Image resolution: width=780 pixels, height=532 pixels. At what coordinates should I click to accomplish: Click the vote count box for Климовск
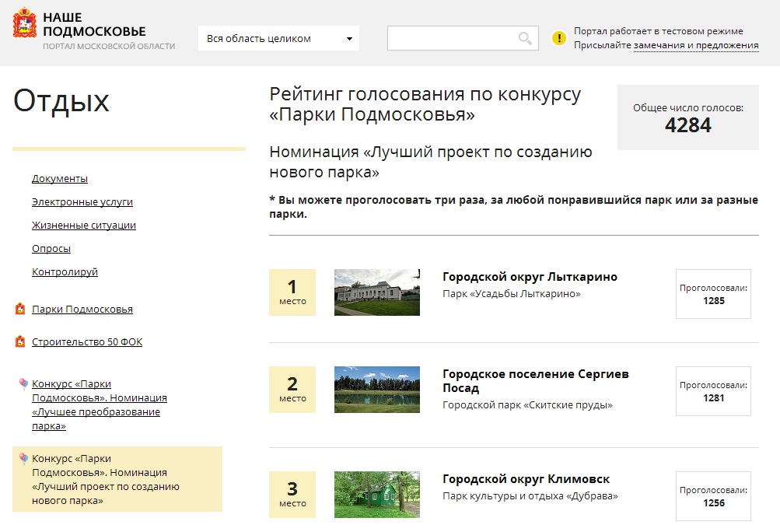pos(713,496)
